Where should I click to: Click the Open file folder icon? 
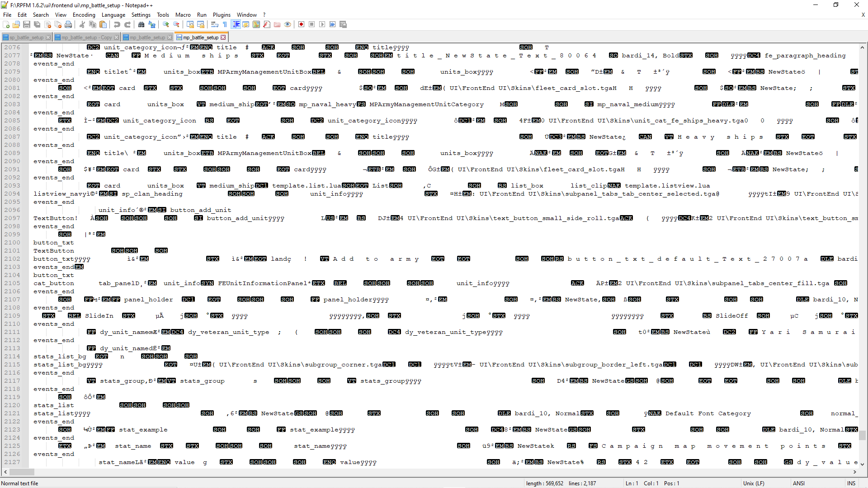click(16, 24)
